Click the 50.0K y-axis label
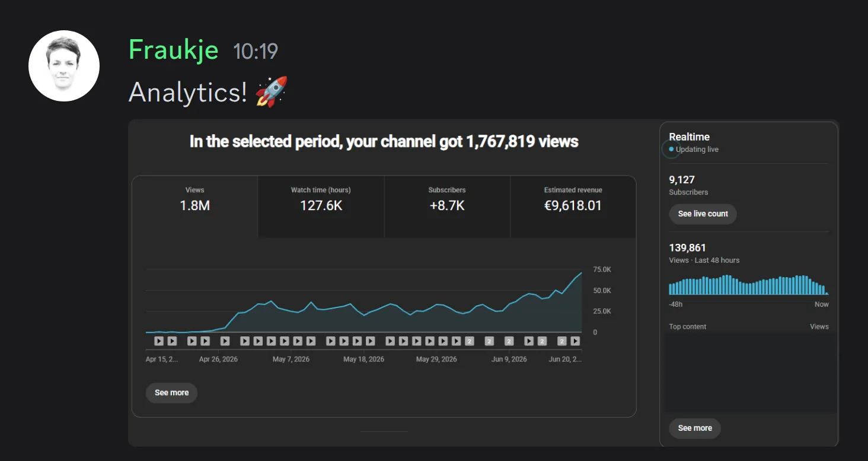This screenshot has height=461, width=868. tap(602, 291)
